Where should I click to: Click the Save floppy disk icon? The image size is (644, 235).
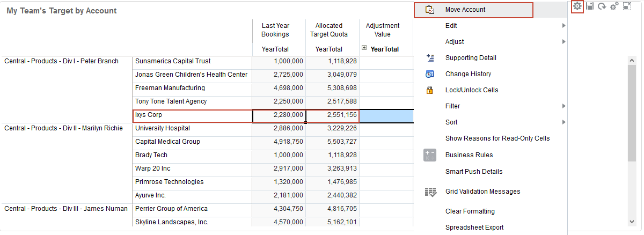tap(590, 6)
